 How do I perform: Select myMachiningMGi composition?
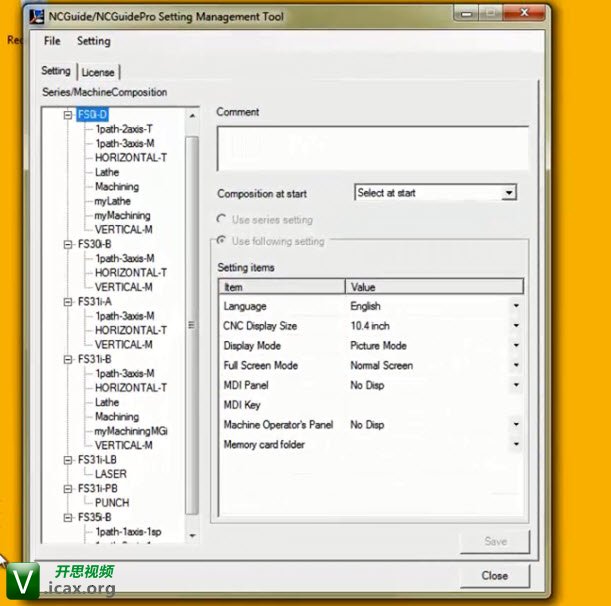pos(131,431)
